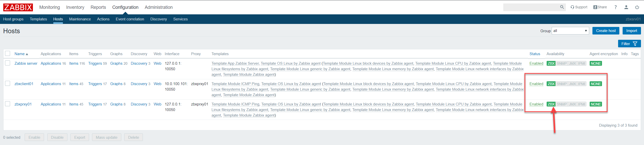Sort hosts by Name column
Viewport: 644px width, 145px height.
coord(21,54)
